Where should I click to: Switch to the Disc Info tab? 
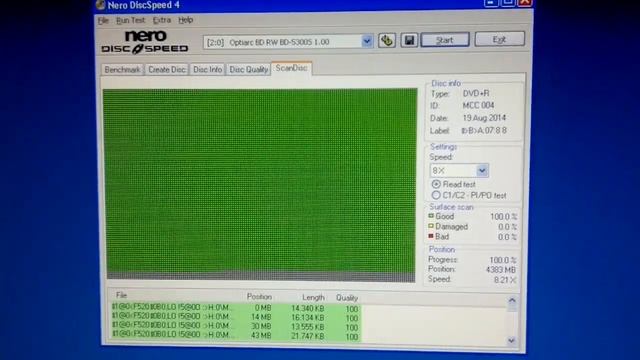tap(207, 69)
